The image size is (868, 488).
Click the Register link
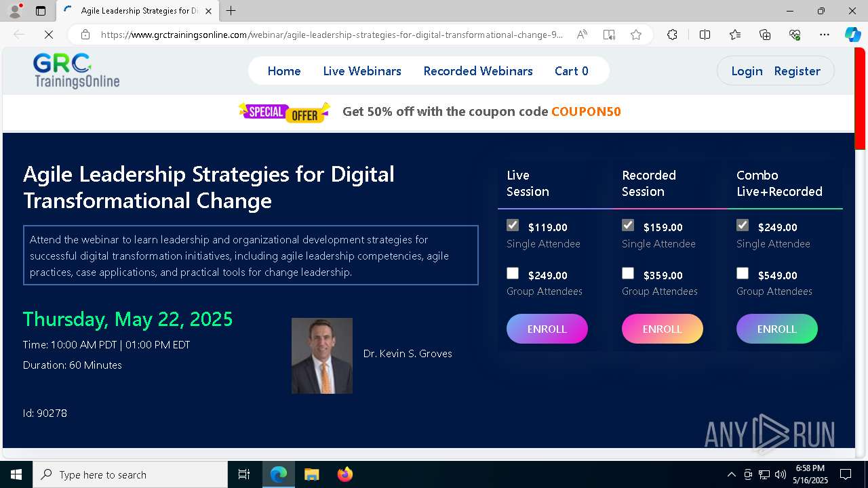[x=797, y=71]
